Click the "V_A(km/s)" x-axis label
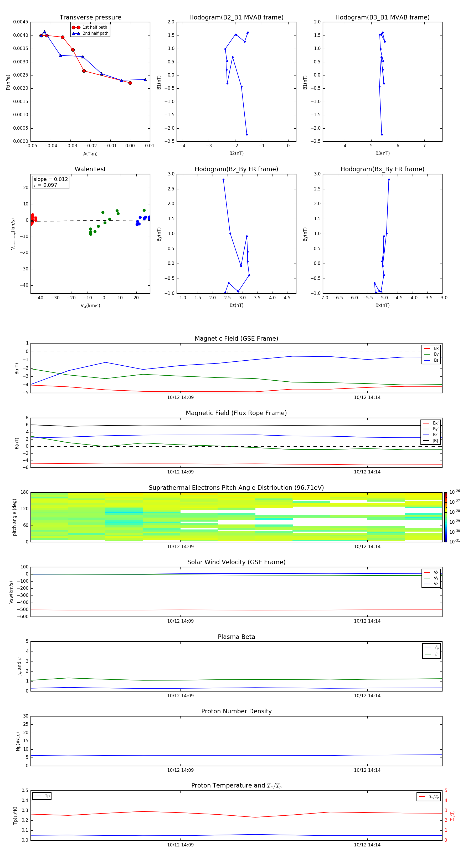This screenshot has width=473, height=868. (90, 306)
